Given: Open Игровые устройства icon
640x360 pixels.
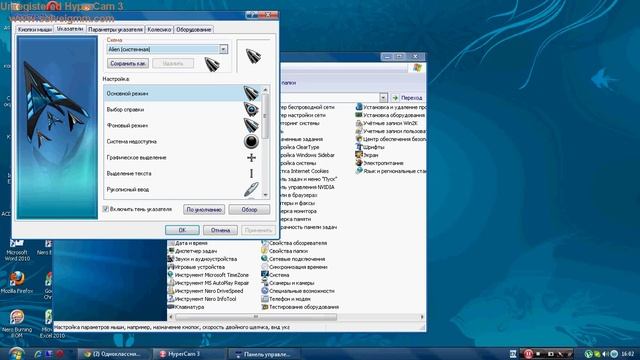Looking at the screenshot, I should pyautogui.click(x=171, y=267).
